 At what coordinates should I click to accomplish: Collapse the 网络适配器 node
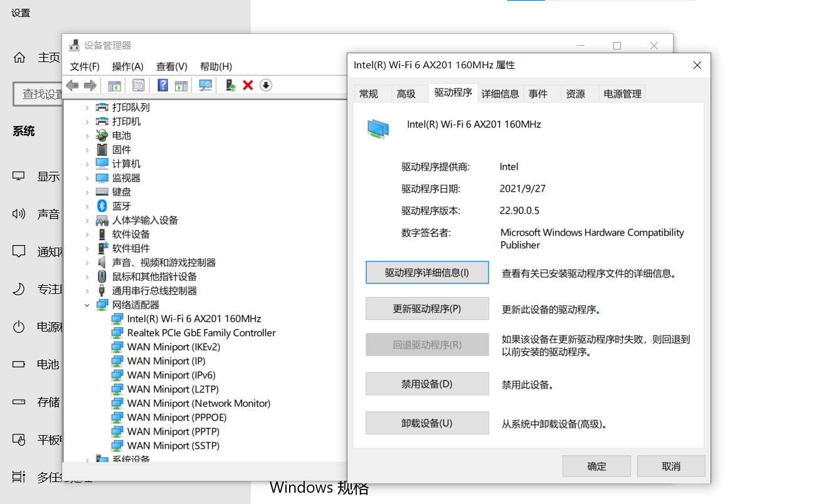click(x=87, y=305)
